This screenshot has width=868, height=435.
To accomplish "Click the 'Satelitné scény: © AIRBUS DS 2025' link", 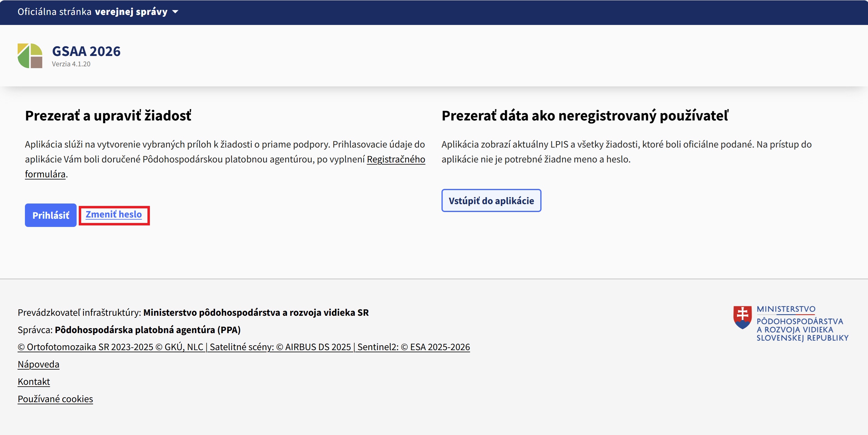I will (x=280, y=347).
